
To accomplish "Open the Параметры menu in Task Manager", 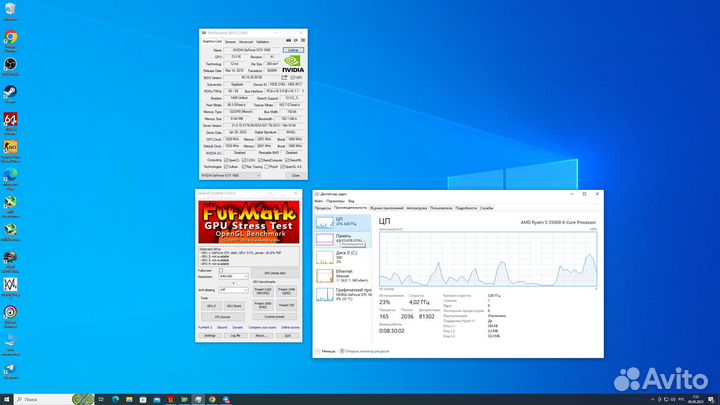I will 335,201.
